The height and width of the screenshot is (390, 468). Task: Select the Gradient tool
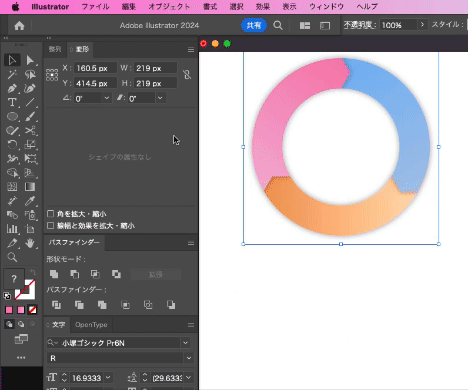pyautogui.click(x=30, y=187)
